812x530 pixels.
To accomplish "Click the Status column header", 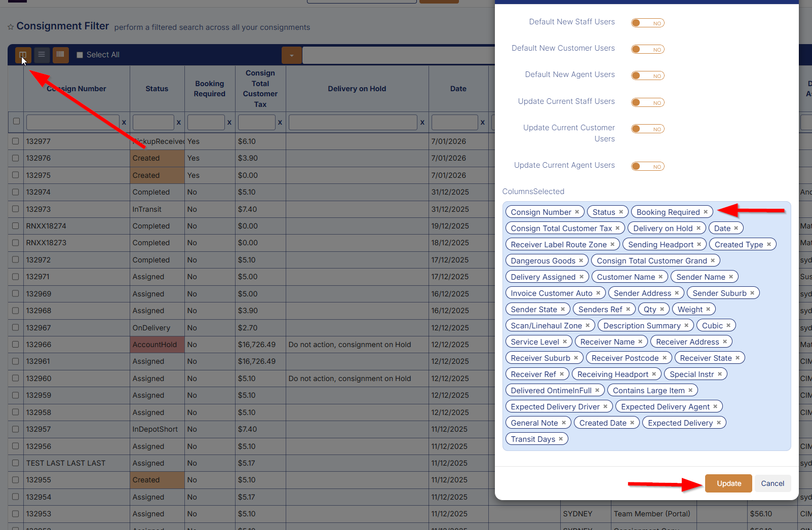I will point(157,89).
